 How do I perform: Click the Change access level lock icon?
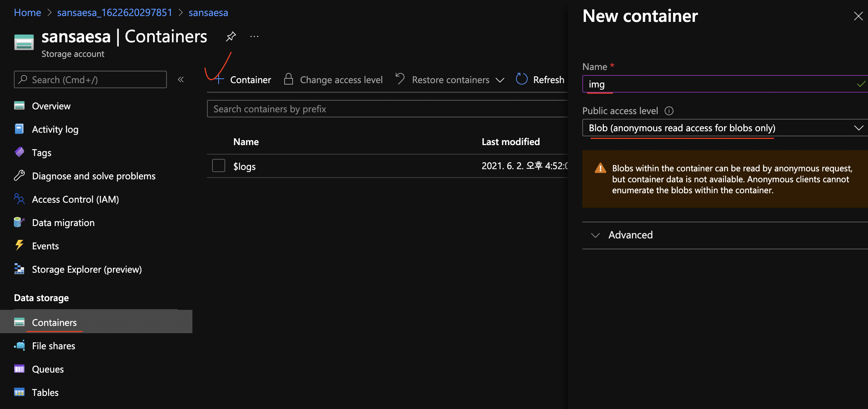[288, 79]
